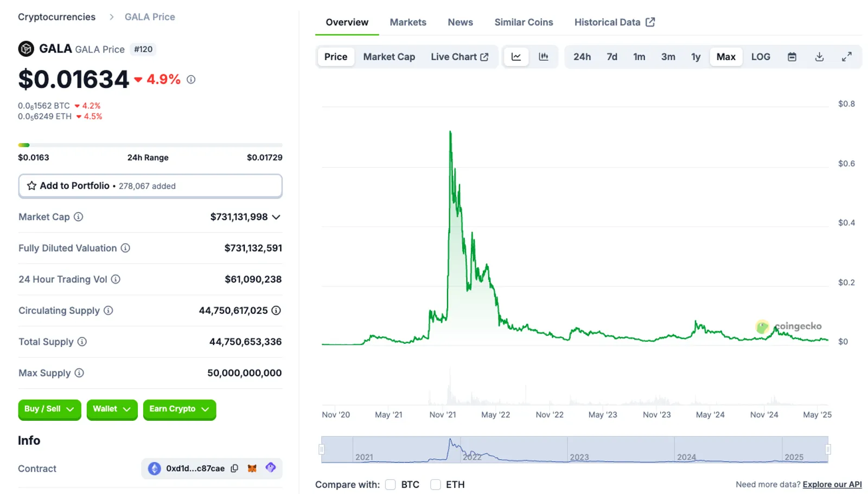
Task: Open the calendar date range picker
Action: point(792,56)
